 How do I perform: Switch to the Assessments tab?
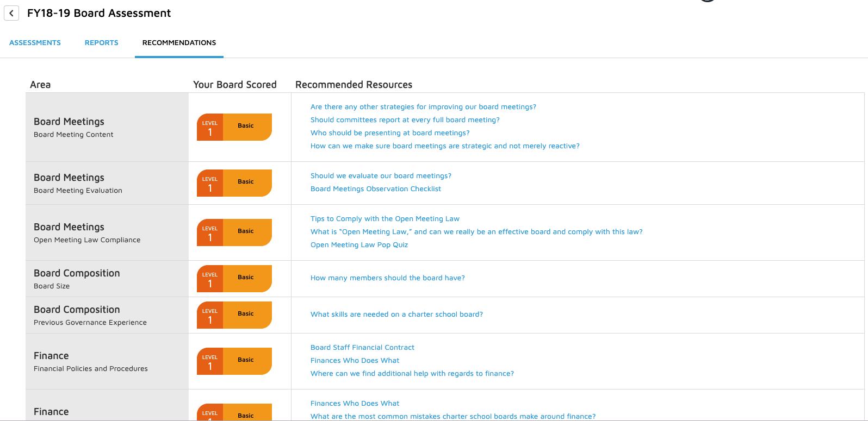click(35, 42)
